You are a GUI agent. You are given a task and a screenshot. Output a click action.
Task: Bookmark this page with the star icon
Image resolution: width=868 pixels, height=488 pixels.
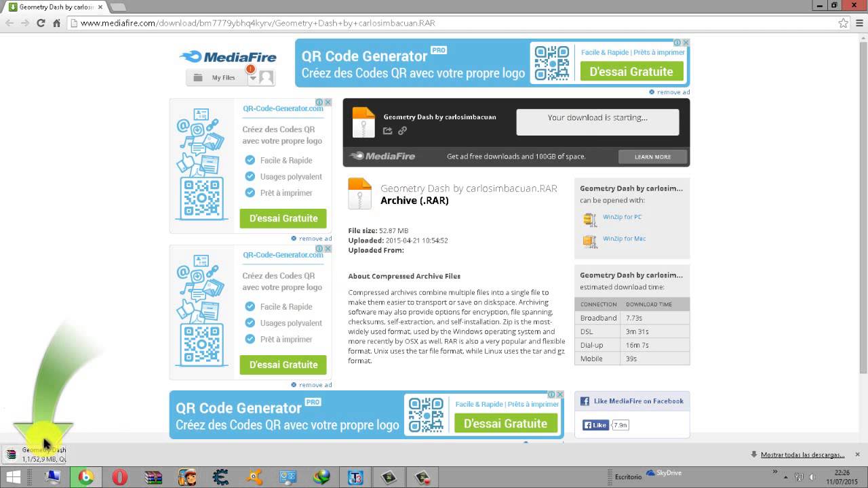coord(843,23)
